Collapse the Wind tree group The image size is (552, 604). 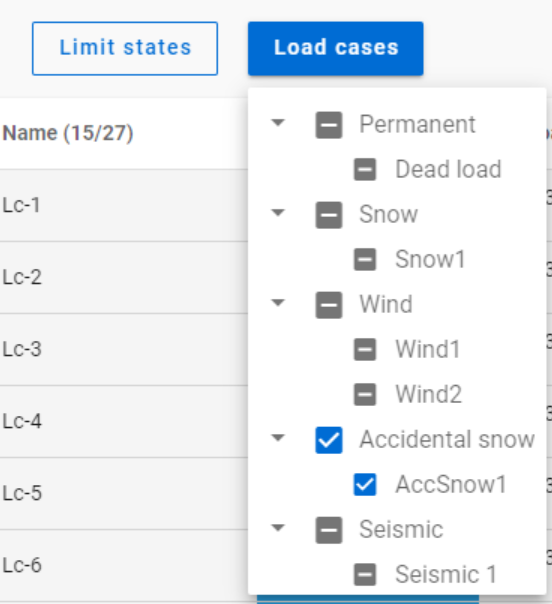click(x=278, y=303)
